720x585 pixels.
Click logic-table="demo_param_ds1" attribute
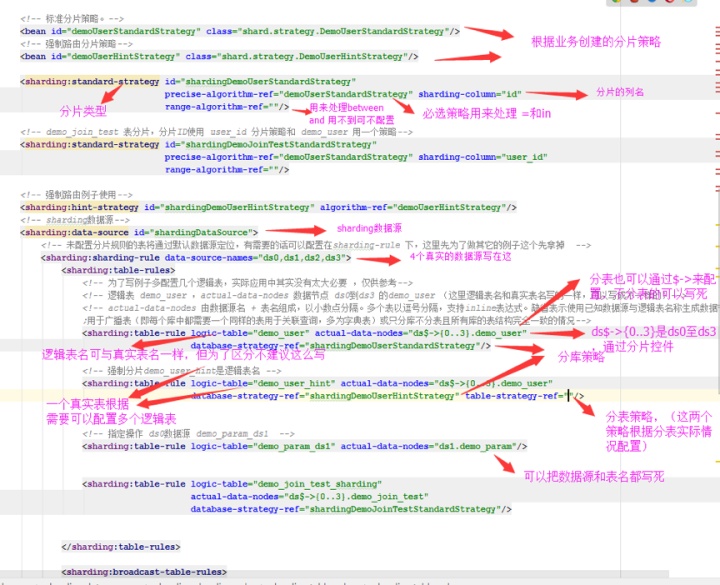tap(263, 446)
